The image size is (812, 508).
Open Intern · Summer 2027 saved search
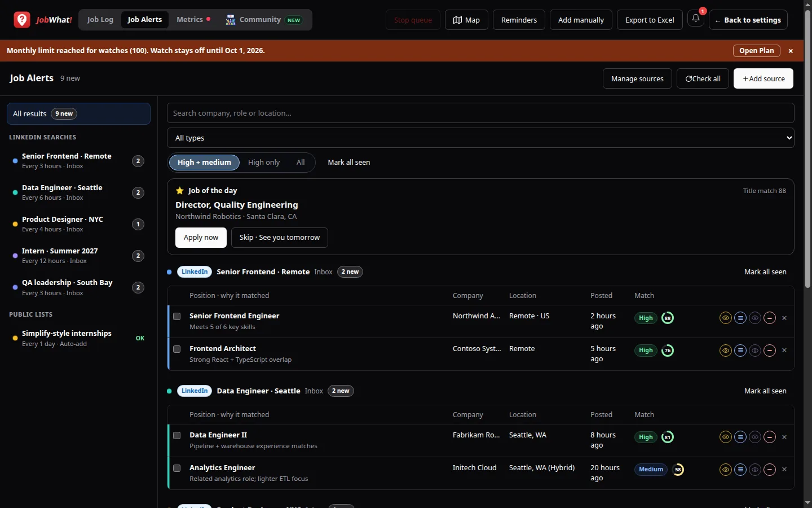(78, 256)
